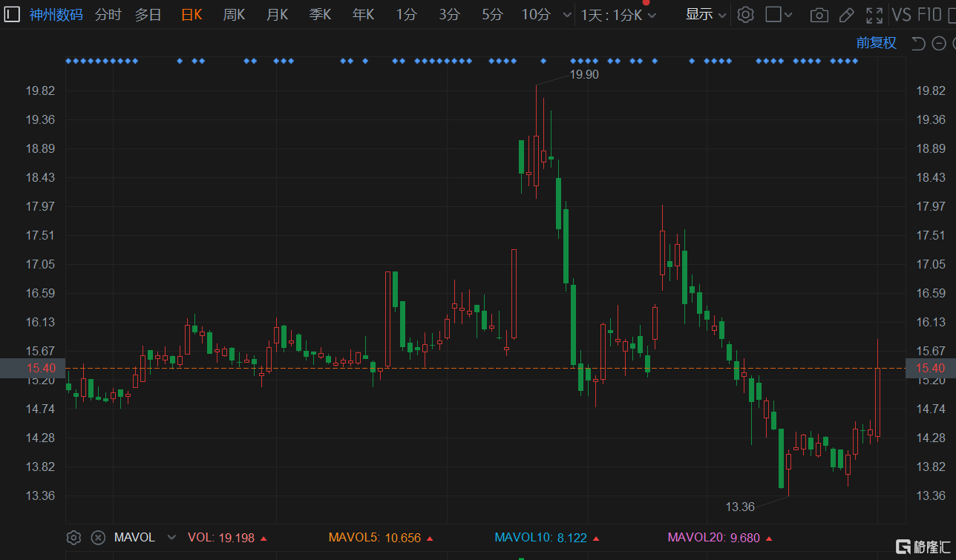Click the MAVOL10: 8.122 value
Image resolution: width=956 pixels, height=560 pixels.
point(548,538)
